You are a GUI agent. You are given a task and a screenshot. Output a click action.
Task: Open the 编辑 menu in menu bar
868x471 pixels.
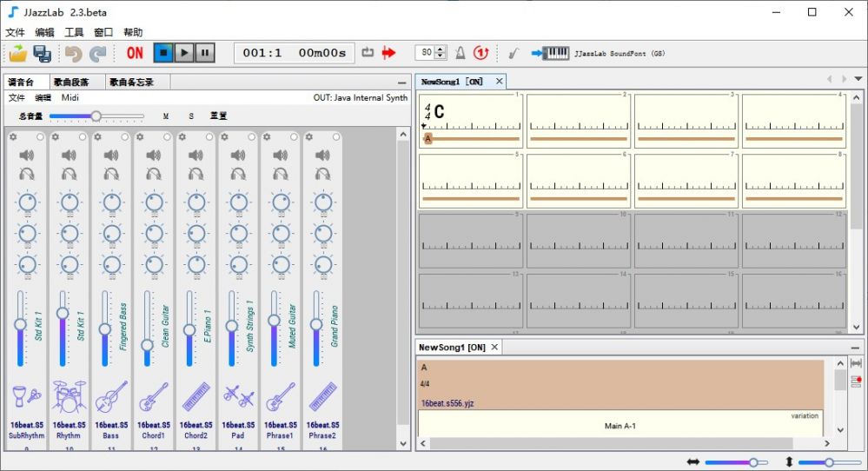pos(44,32)
